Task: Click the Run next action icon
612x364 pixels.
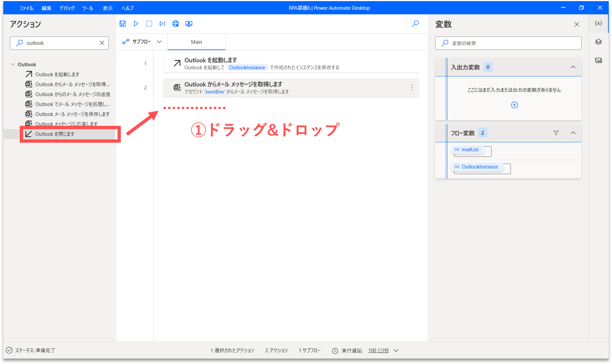Action: [162, 24]
